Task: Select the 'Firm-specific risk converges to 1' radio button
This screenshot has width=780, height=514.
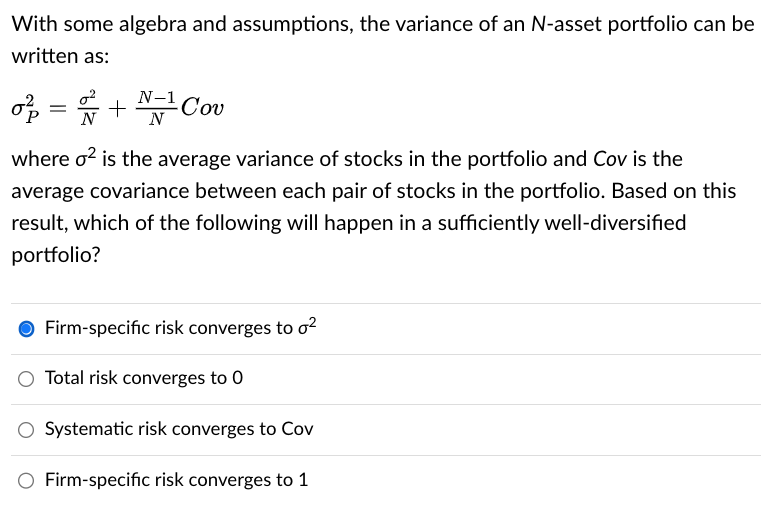Action: [x=26, y=481]
